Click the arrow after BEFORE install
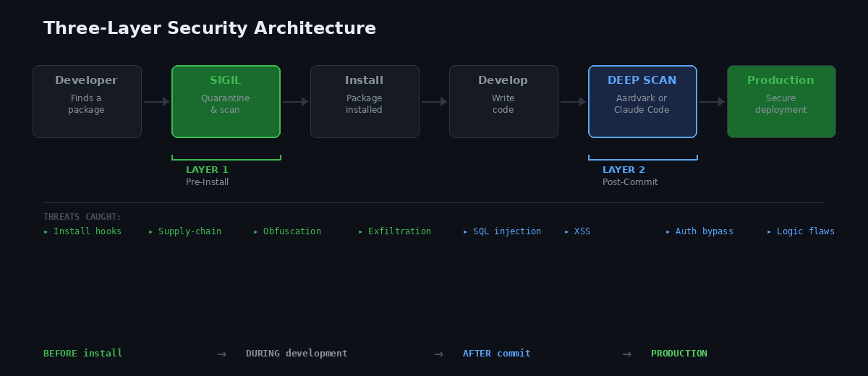This screenshot has height=376, width=868. (222, 354)
